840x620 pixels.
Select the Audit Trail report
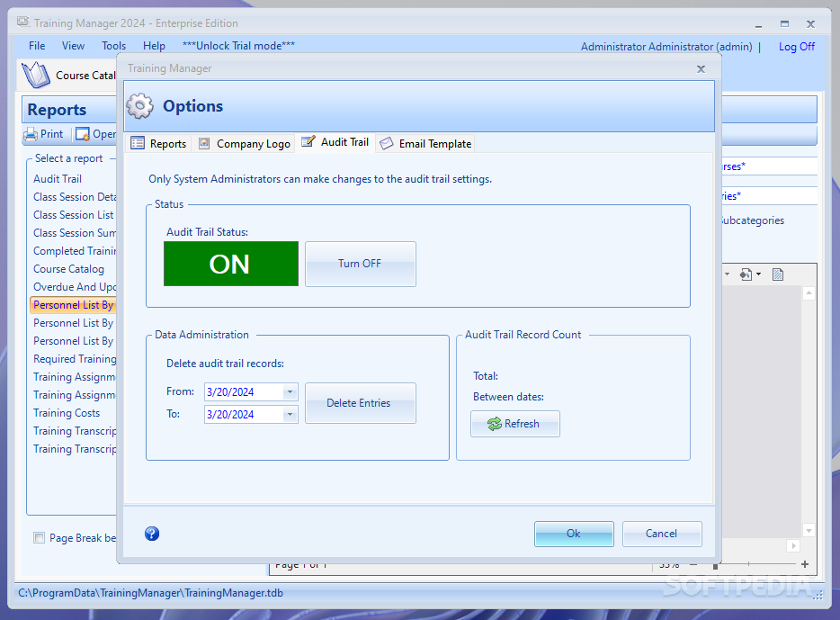tap(58, 179)
